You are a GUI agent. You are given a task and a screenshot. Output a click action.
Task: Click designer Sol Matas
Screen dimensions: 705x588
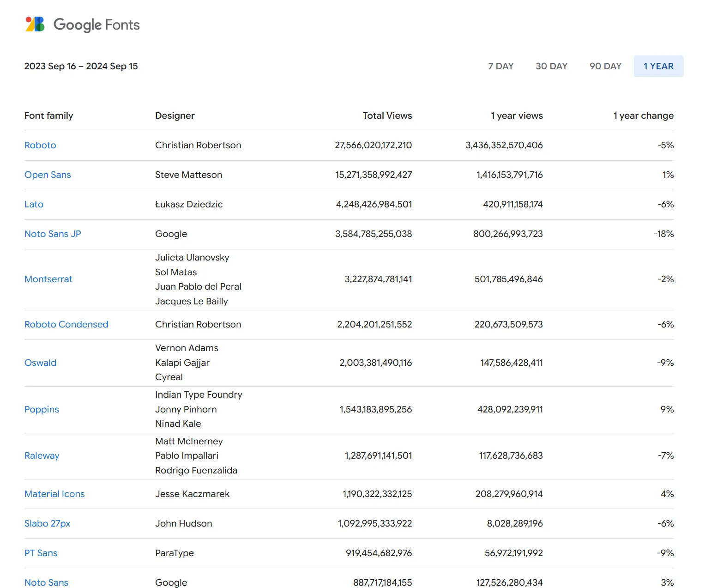click(x=176, y=272)
